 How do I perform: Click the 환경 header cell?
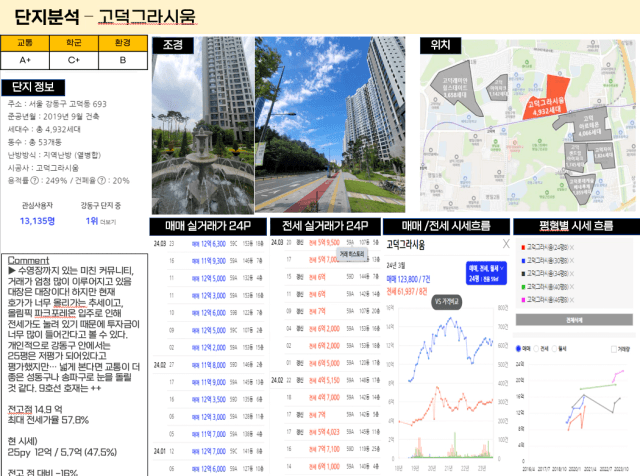click(x=123, y=43)
